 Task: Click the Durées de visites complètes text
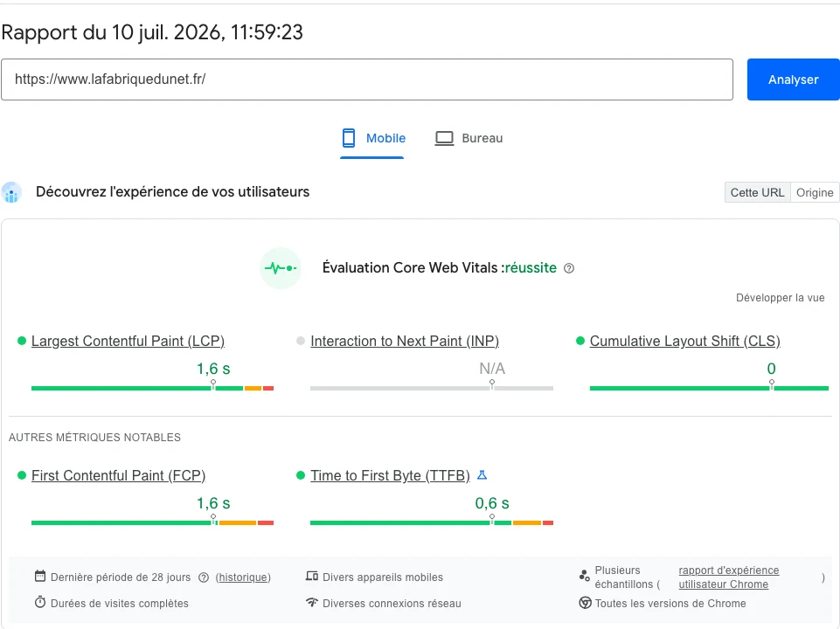[x=120, y=604]
